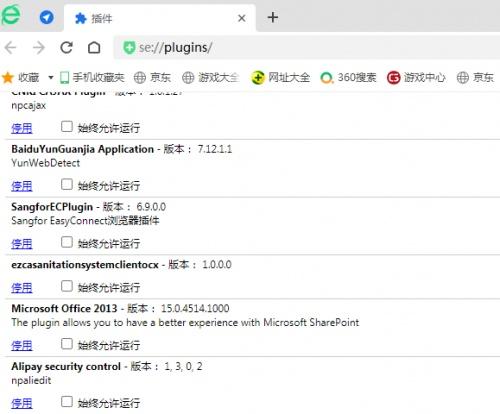Viewport: 500px width, 414px height.
Task: Disable the ezcasanitationsystemclientocx plugin link
Action: (x=22, y=288)
